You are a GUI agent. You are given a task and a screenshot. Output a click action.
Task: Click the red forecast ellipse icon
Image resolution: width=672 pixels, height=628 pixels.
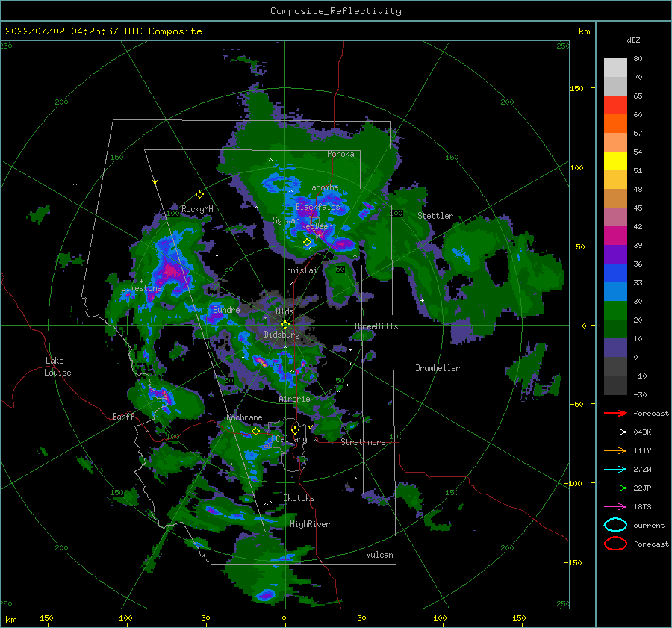pyautogui.click(x=615, y=544)
